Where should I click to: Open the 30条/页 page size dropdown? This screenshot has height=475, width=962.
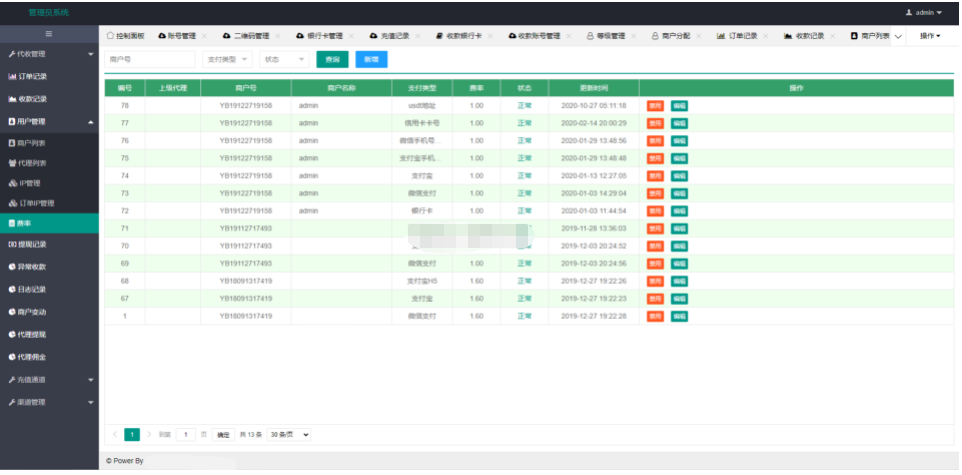[289, 435]
